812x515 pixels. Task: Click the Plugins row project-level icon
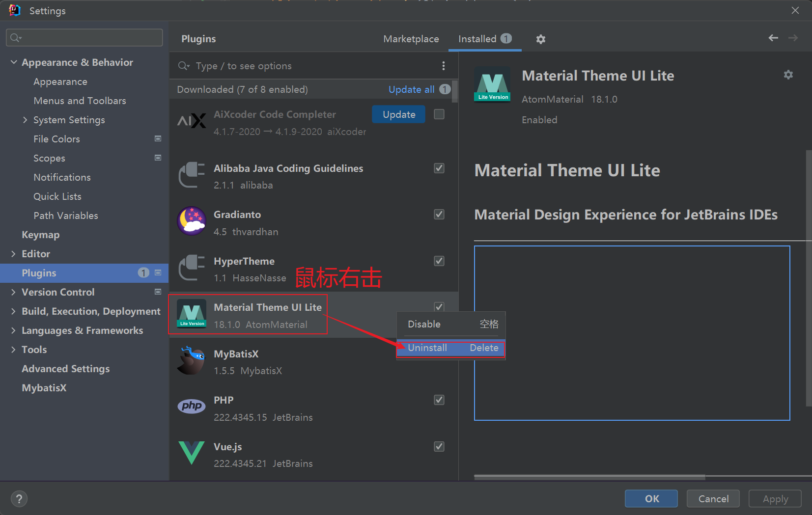tap(158, 273)
